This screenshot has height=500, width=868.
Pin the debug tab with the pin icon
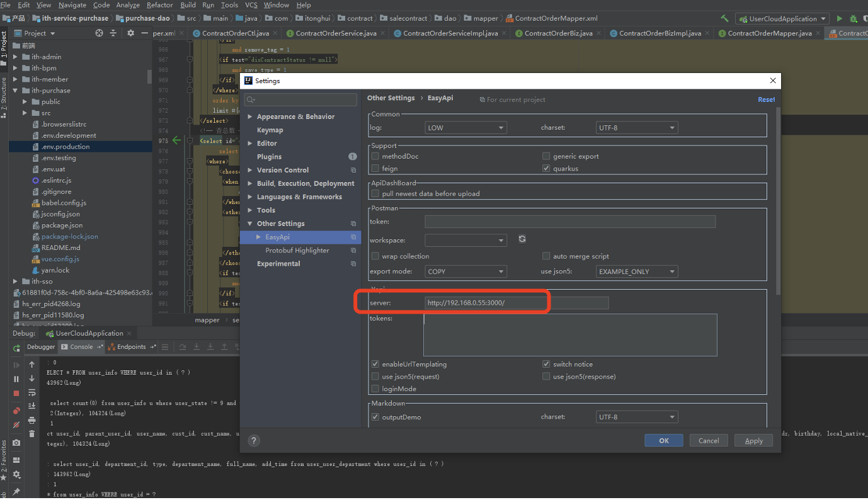[16, 491]
